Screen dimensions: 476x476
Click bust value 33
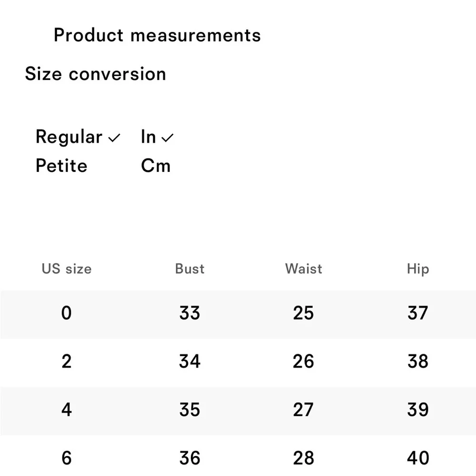[189, 313]
